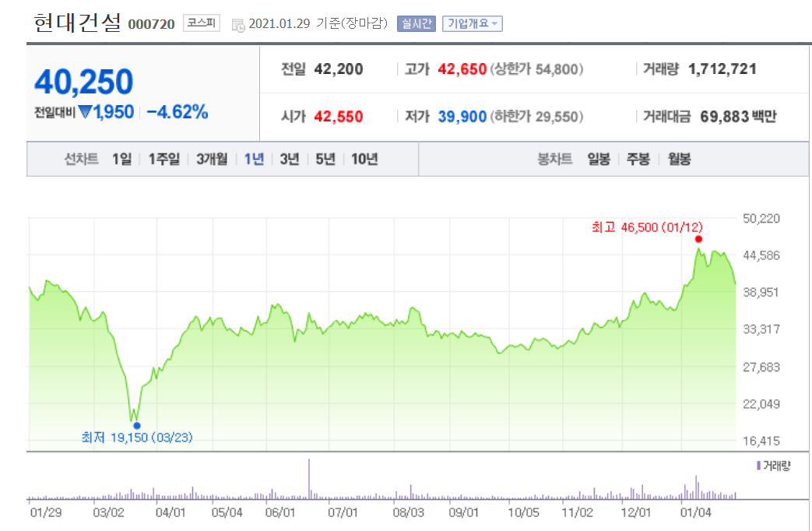Click the 봉차트 candle chart label
The width and height of the screenshot is (812, 531).
(x=554, y=159)
